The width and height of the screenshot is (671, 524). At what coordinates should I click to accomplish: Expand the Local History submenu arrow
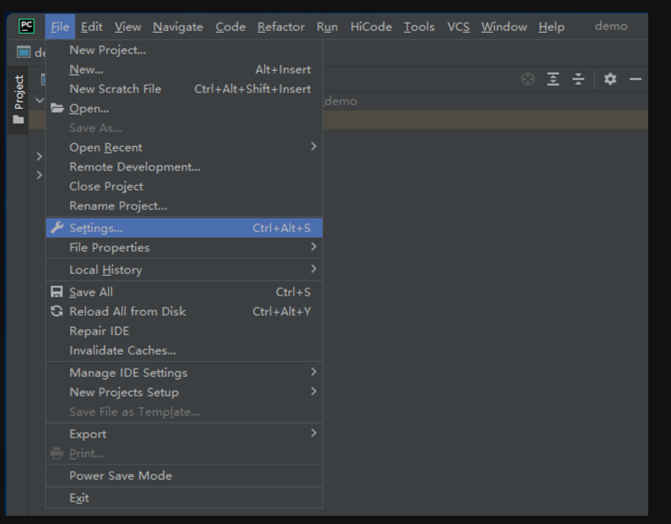pyautogui.click(x=314, y=269)
